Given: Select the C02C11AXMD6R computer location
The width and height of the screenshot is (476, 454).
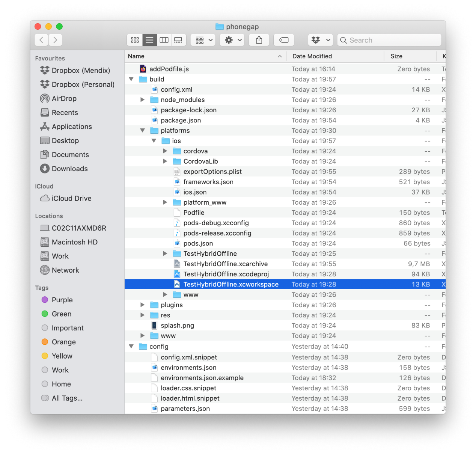Looking at the screenshot, I should tap(73, 228).
